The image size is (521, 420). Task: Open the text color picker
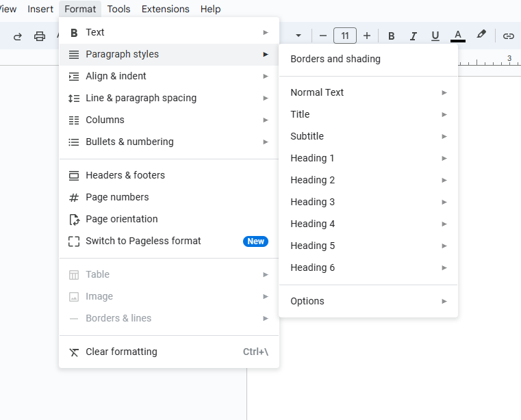457,36
